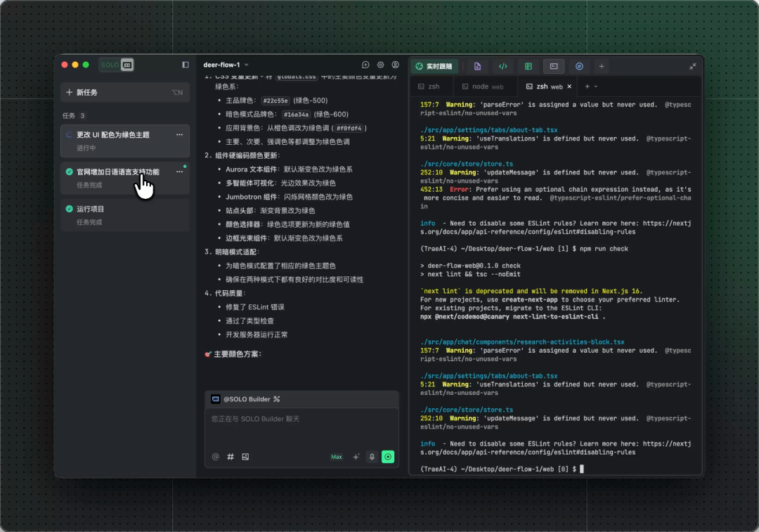Image resolution: width=759 pixels, height=532 pixels.
Task: Select the terminal panel icon in toolbar
Action: (x=554, y=66)
